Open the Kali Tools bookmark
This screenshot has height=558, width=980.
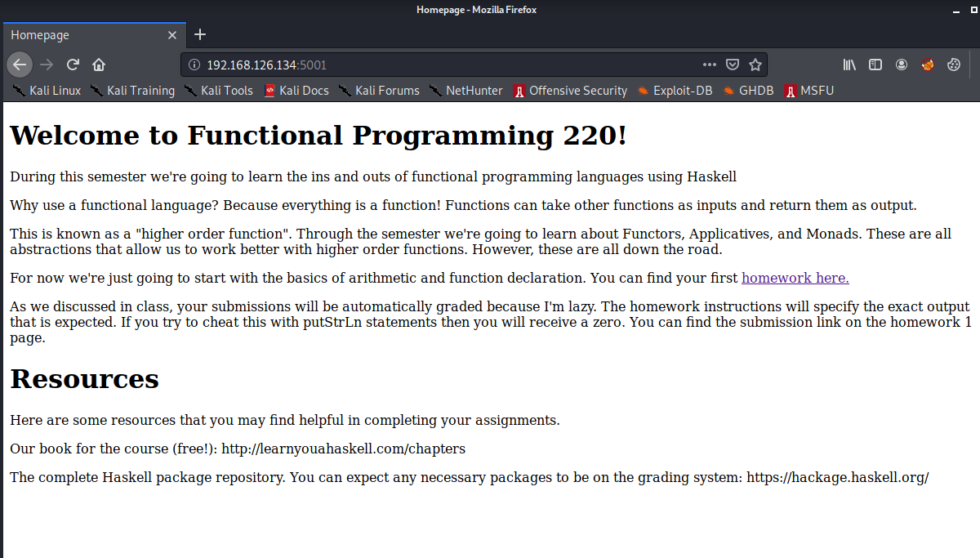tap(219, 91)
